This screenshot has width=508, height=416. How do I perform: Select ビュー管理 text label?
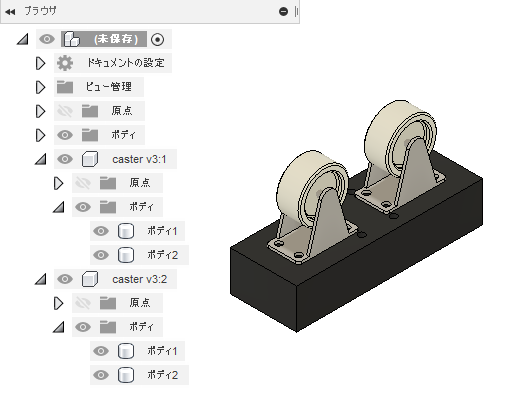tap(109, 87)
